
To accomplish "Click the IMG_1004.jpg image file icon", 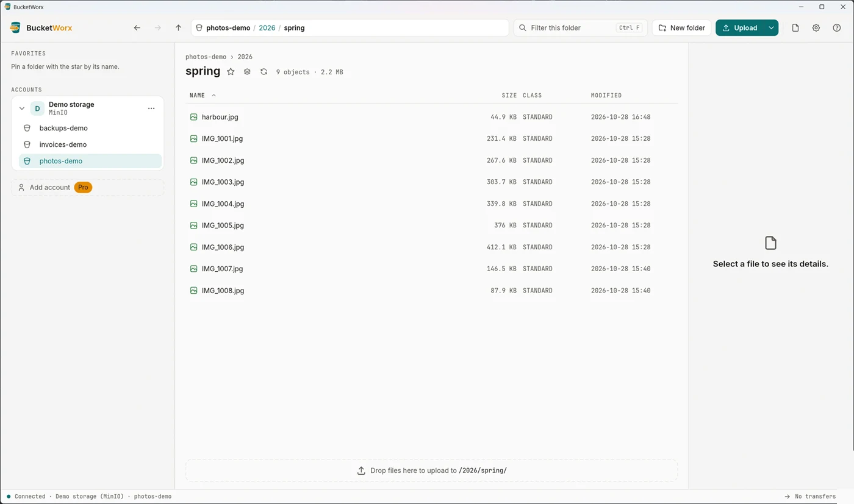I will click(x=193, y=204).
